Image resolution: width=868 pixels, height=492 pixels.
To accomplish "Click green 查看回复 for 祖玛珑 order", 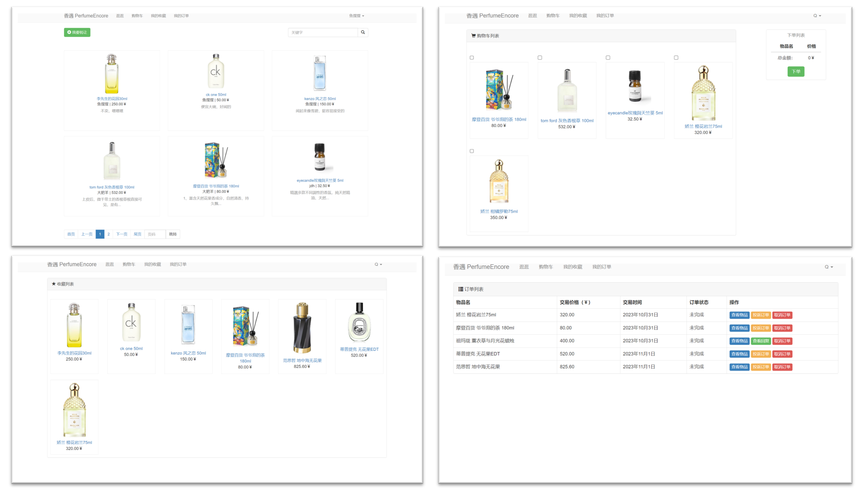I will click(x=760, y=341).
